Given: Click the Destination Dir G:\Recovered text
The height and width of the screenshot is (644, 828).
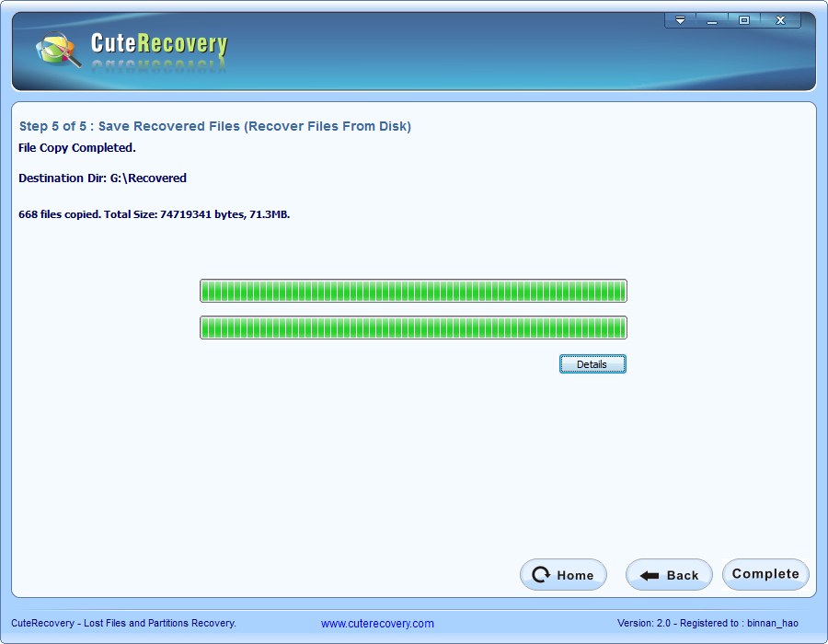Looking at the screenshot, I should click(x=102, y=178).
